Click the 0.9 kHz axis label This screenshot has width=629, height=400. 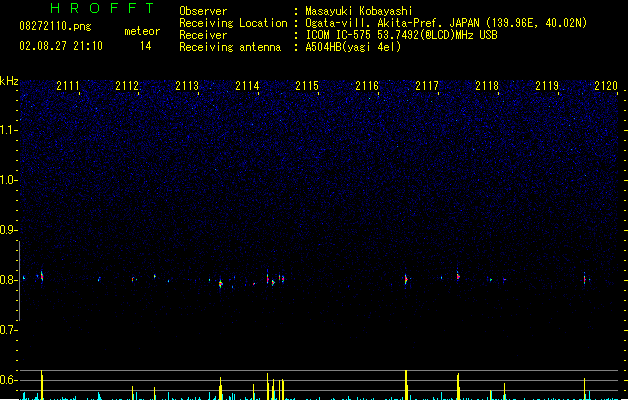click(x=7, y=230)
